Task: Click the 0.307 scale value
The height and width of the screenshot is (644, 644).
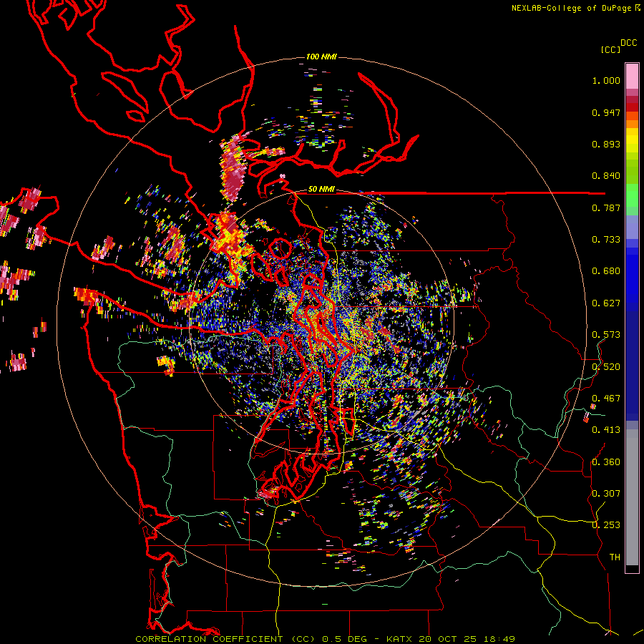Action: coord(606,493)
